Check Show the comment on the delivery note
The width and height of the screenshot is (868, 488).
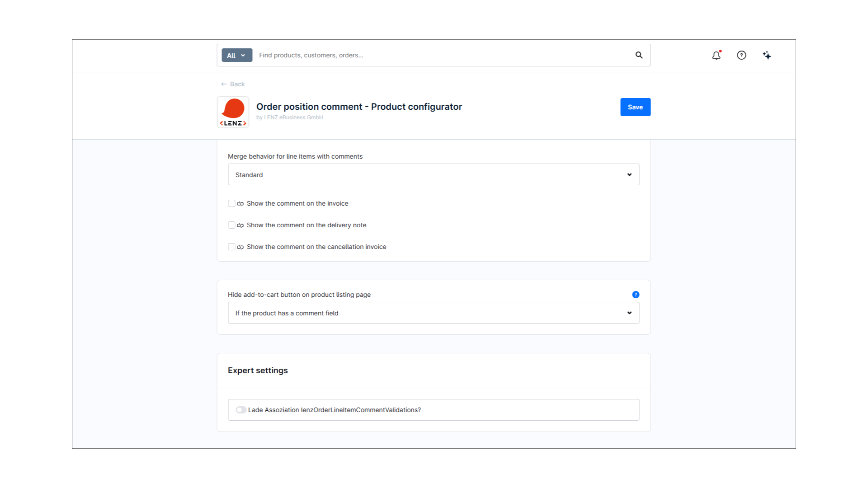pos(231,225)
